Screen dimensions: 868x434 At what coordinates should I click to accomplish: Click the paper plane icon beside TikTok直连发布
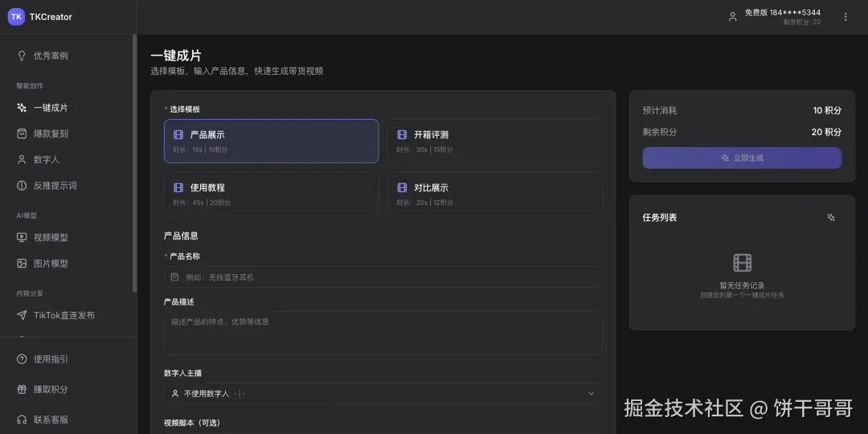(22, 315)
